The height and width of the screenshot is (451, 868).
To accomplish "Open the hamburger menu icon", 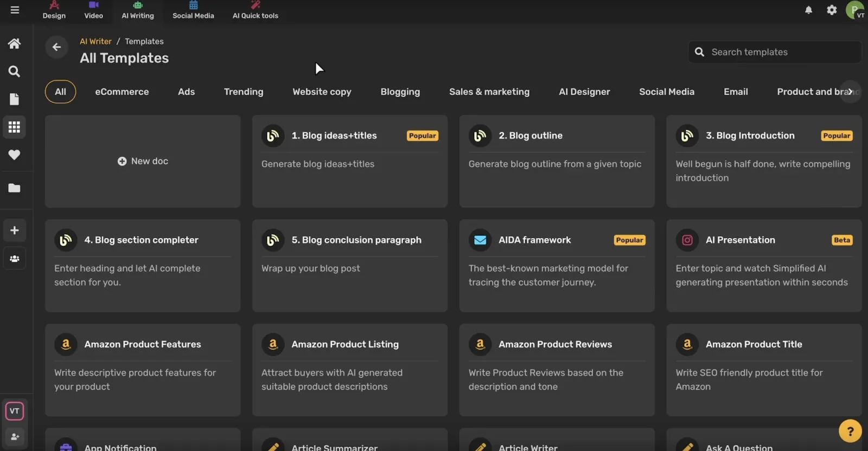I will pyautogui.click(x=15, y=10).
